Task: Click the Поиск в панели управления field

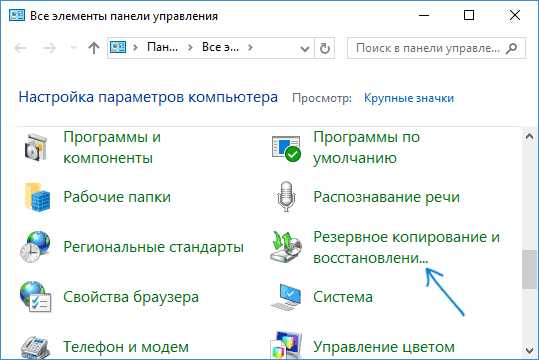Action: pos(436,48)
